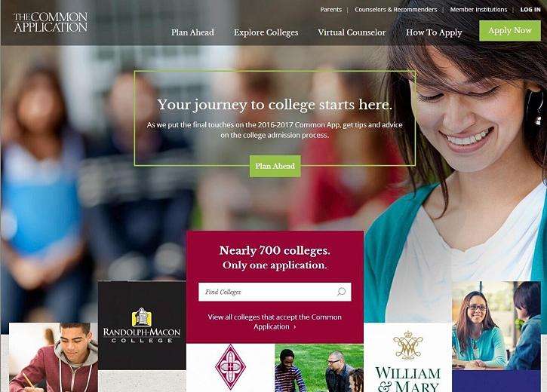Click the green Apply Now button
547x392 pixels.
pyautogui.click(x=510, y=31)
